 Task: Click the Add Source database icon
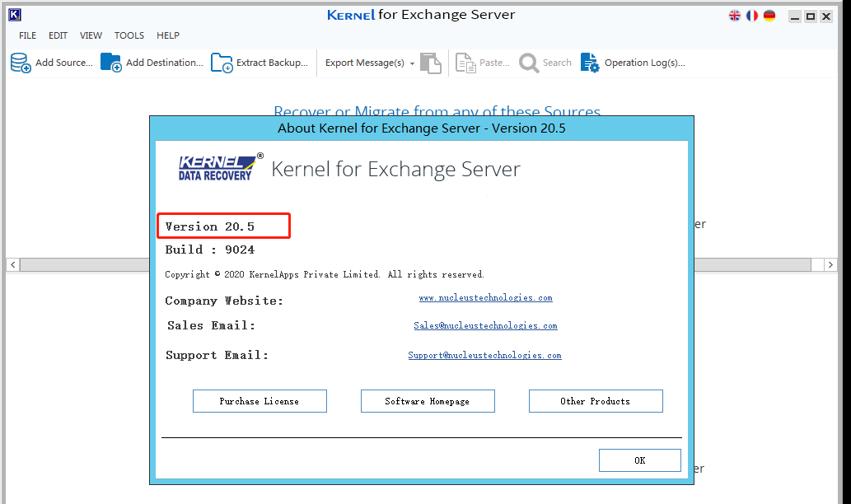(21, 63)
